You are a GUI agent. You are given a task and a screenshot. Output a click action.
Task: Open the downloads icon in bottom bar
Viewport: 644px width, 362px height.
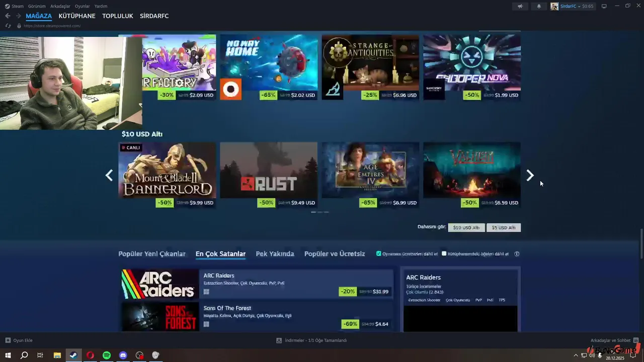pos(279,340)
